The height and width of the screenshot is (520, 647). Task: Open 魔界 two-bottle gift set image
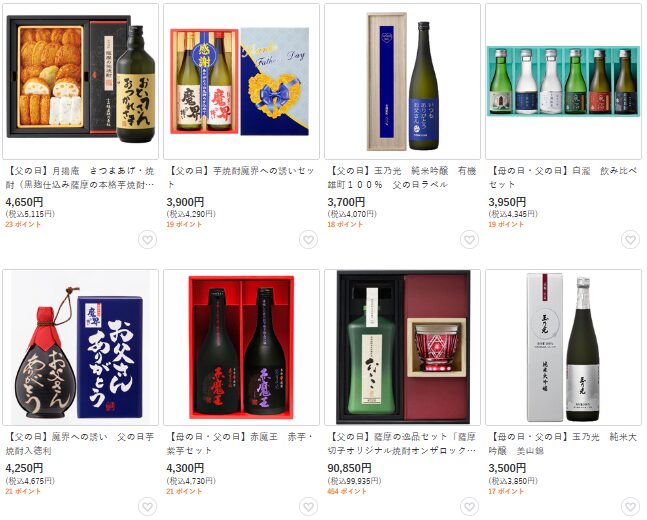241,81
